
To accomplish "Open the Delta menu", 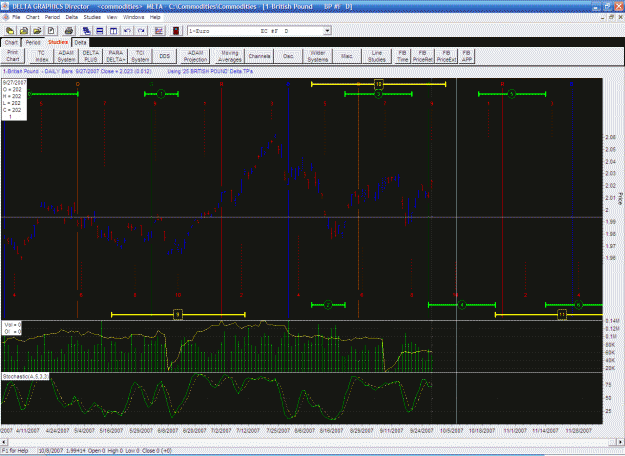I will [x=71, y=17].
